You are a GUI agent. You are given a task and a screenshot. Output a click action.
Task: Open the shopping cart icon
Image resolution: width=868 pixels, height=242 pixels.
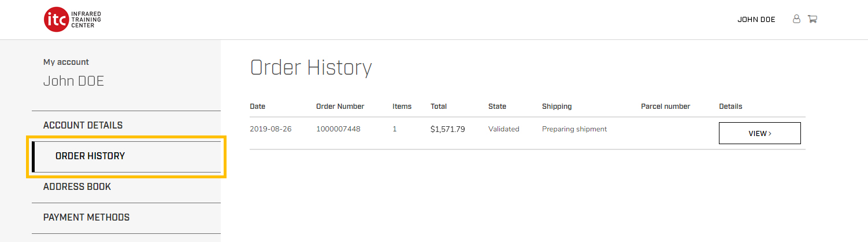click(812, 19)
